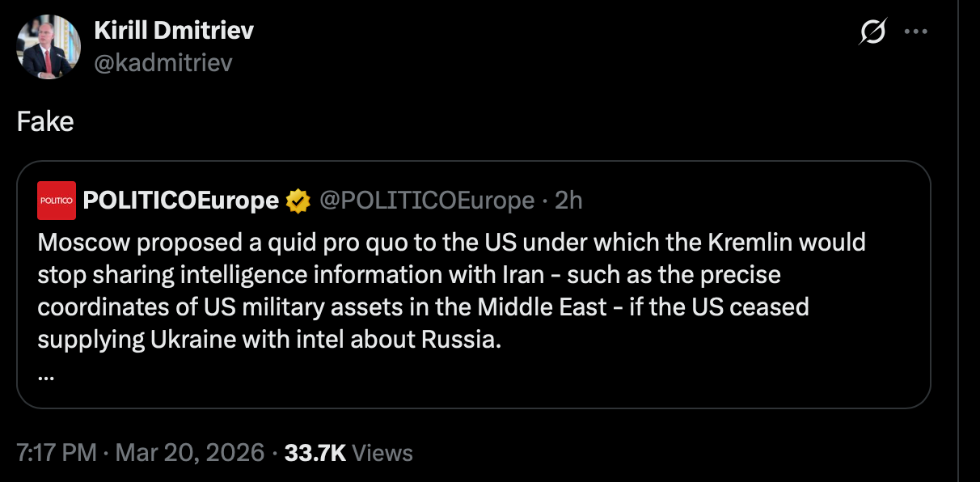The image size is (980, 482).
Task: Open the three-dot More options menu
Action: pyautogui.click(x=916, y=32)
